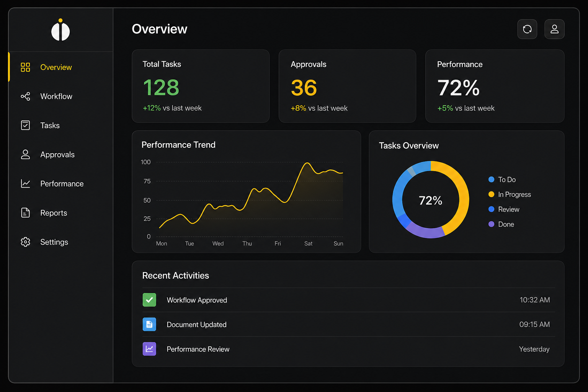Click the Reports document icon
Screen dimensions: 588x392
[x=25, y=212]
